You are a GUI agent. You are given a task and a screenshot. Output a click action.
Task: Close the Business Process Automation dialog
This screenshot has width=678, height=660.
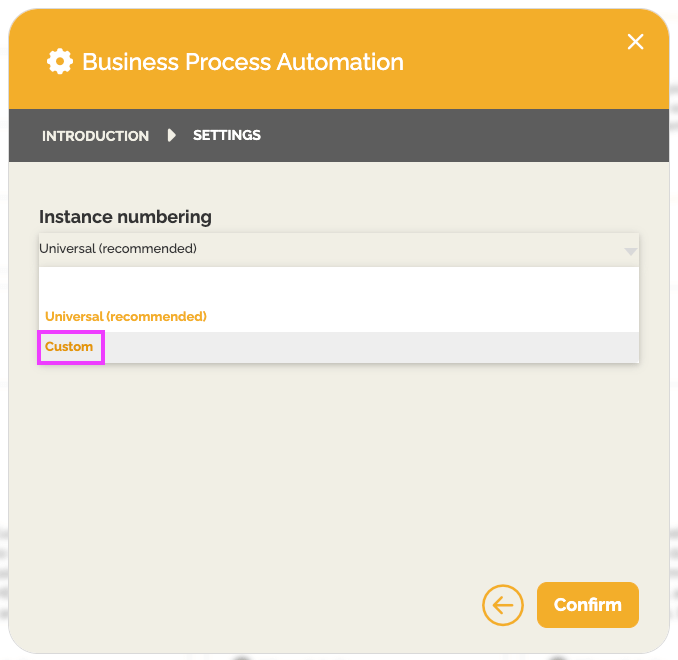pos(635,41)
